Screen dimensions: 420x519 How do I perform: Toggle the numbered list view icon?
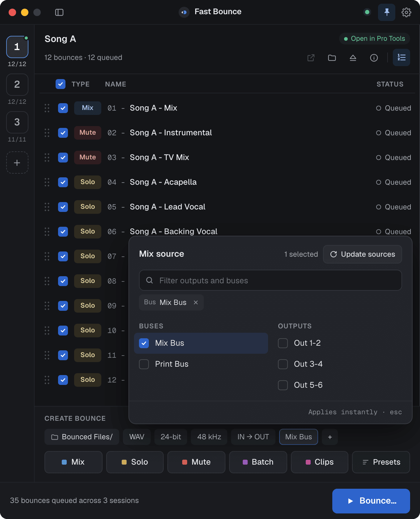click(x=401, y=57)
